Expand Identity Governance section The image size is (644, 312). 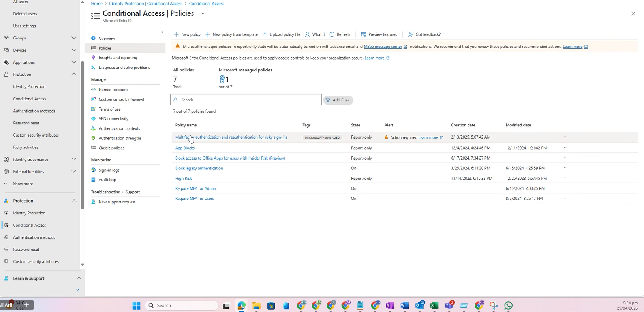click(x=74, y=160)
